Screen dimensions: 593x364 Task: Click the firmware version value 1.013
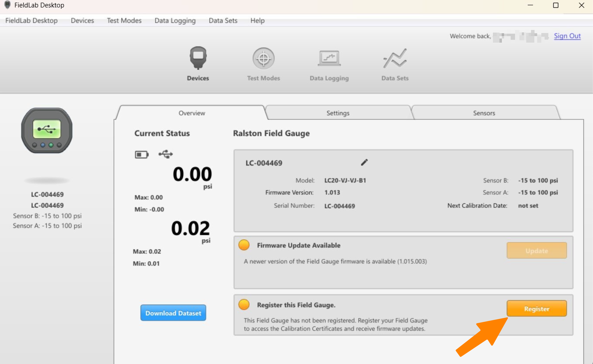coord(332,192)
